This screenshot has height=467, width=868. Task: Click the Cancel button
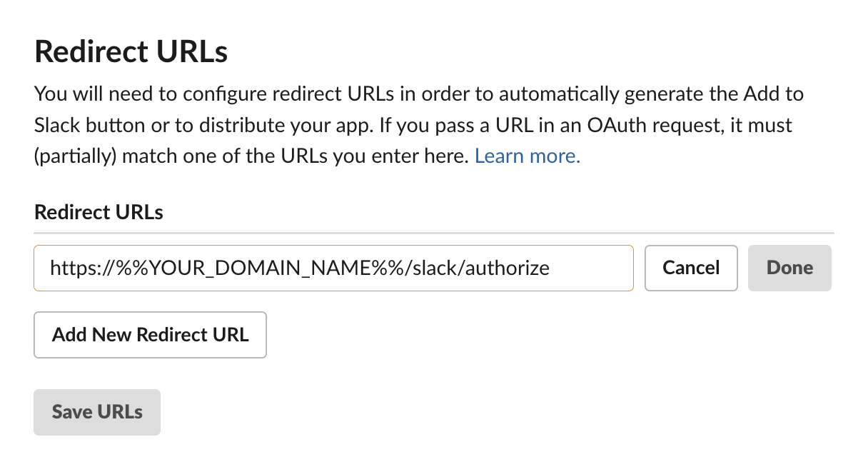pyautogui.click(x=690, y=268)
